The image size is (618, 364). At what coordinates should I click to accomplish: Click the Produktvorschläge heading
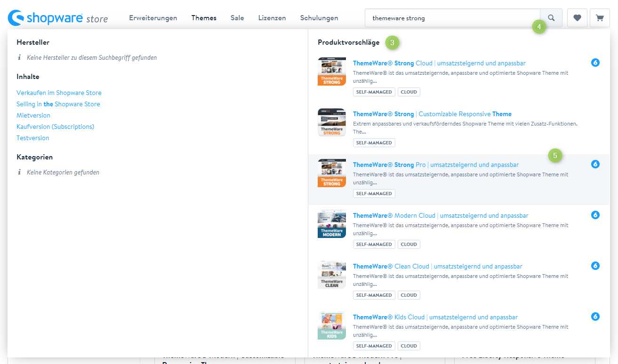[x=348, y=42]
